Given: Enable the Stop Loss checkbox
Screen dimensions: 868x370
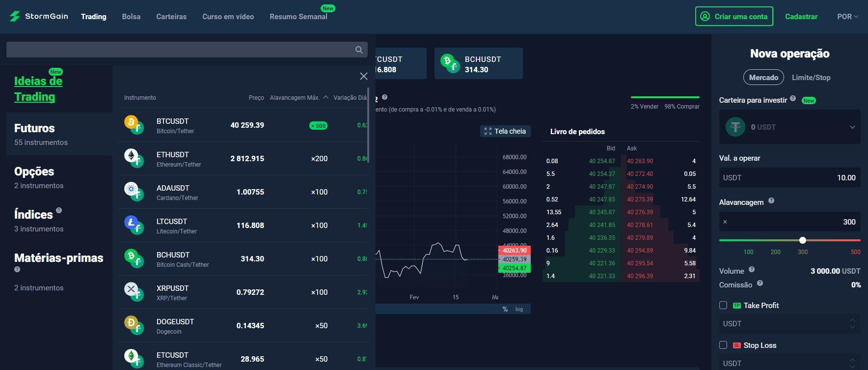Looking at the screenshot, I should [x=723, y=345].
